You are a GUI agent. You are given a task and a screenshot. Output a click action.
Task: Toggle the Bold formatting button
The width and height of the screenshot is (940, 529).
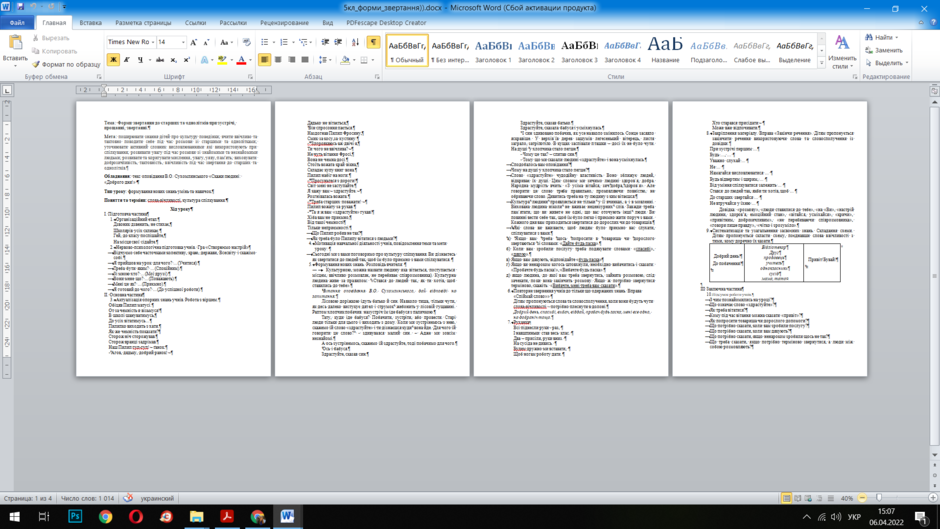click(113, 60)
